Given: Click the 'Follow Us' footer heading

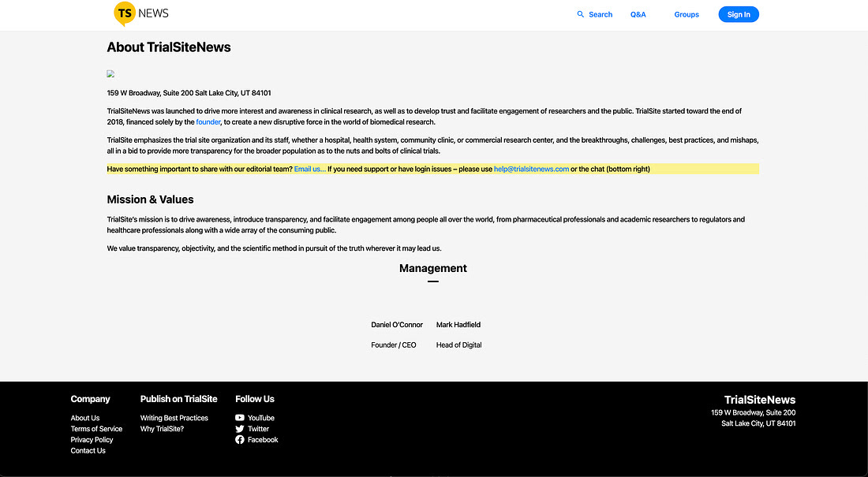Looking at the screenshot, I should (x=255, y=399).
